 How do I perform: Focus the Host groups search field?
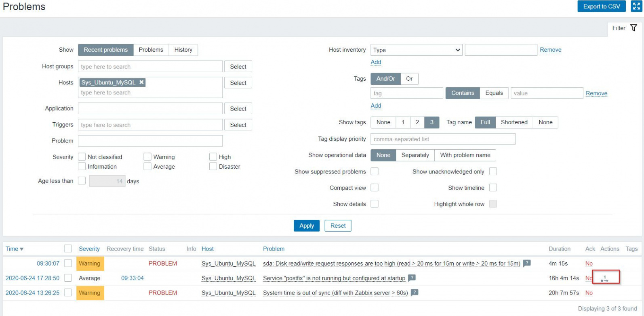point(150,67)
